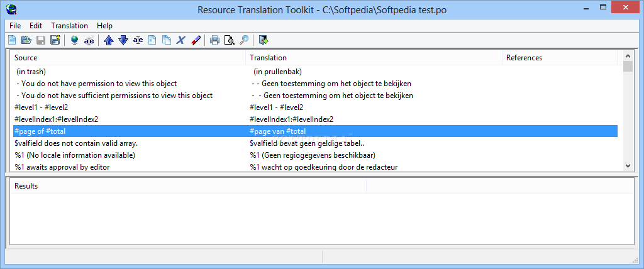The image size is (644, 269).
Task: Click the application icon in title bar
Action: 12,9
